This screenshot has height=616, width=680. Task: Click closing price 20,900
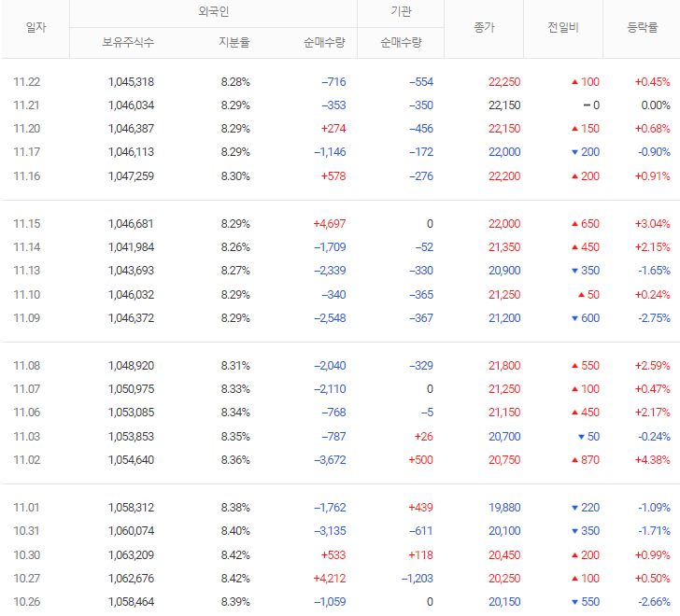504,271
